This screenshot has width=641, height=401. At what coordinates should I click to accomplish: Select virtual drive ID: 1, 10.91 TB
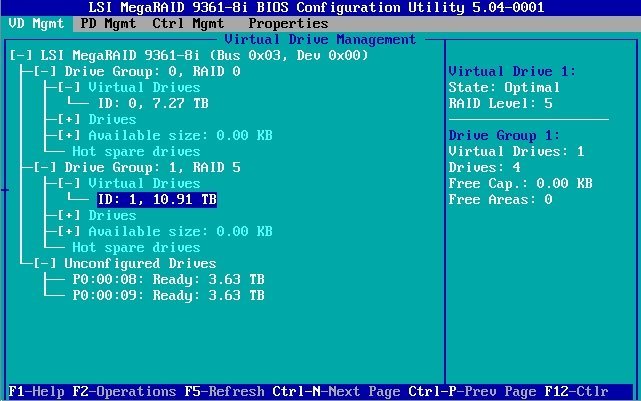tap(157, 199)
